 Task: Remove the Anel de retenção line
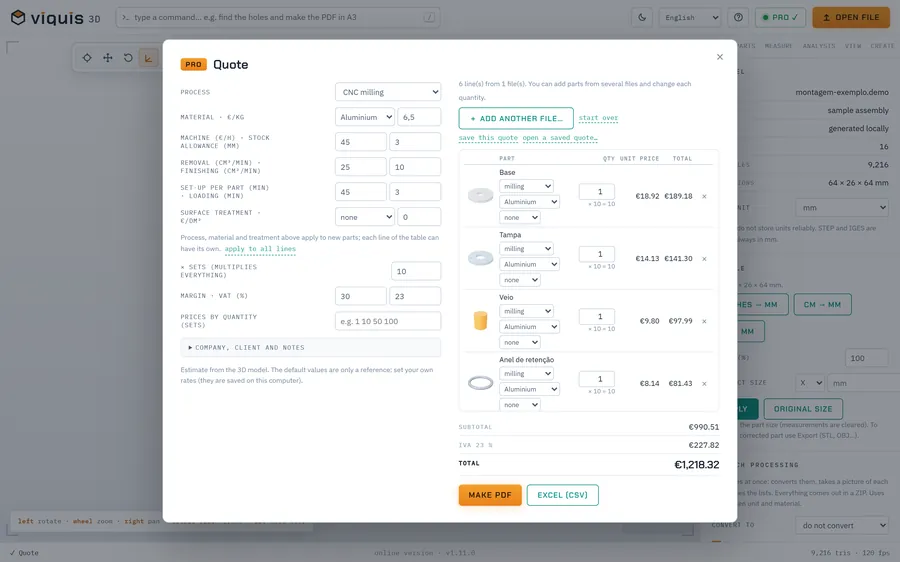point(704,383)
